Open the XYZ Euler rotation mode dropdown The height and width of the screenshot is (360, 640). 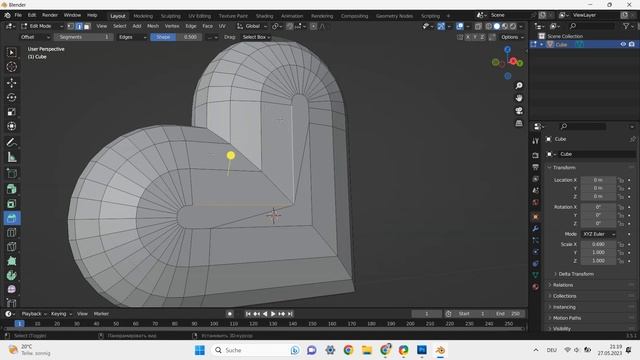pyautogui.click(x=598, y=234)
